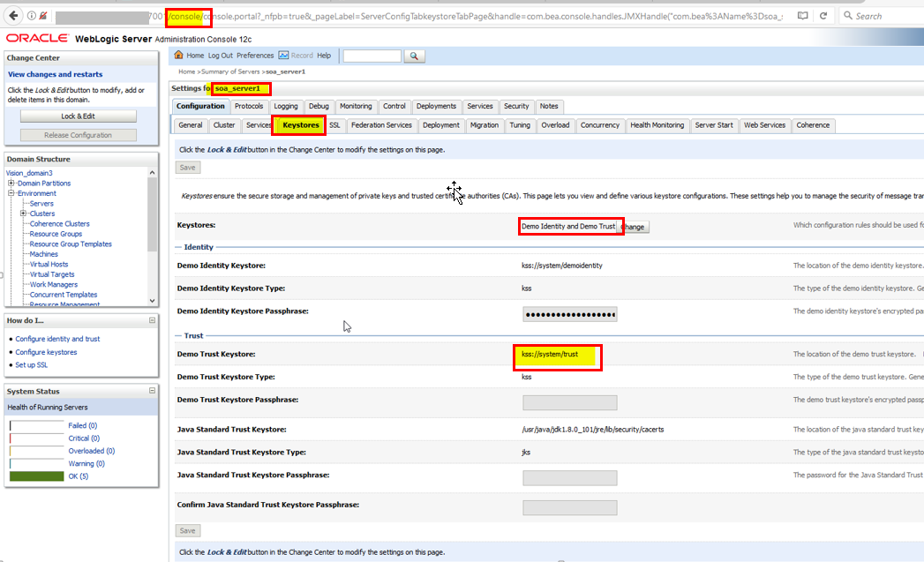
Task: Open the SSL sub-tab
Action: [334, 125]
